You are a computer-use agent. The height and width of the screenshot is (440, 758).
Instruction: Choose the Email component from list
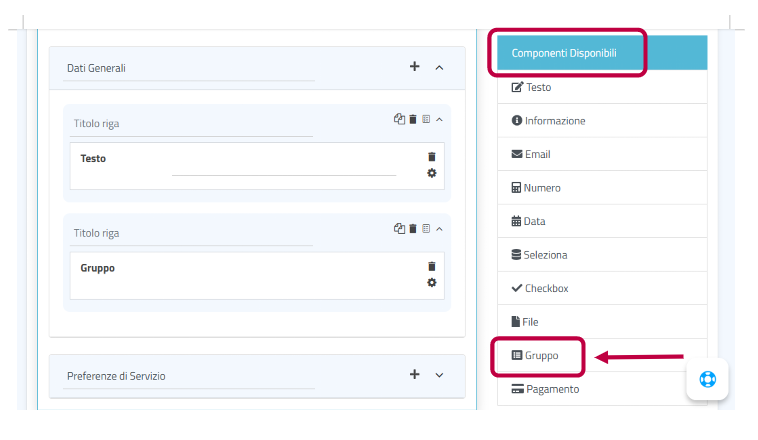tap(531, 155)
